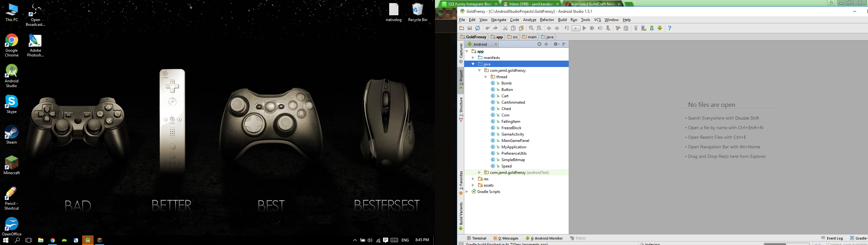Open the Terminal tool window
Screen dimensions: 868x245
[x=476, y=238]
